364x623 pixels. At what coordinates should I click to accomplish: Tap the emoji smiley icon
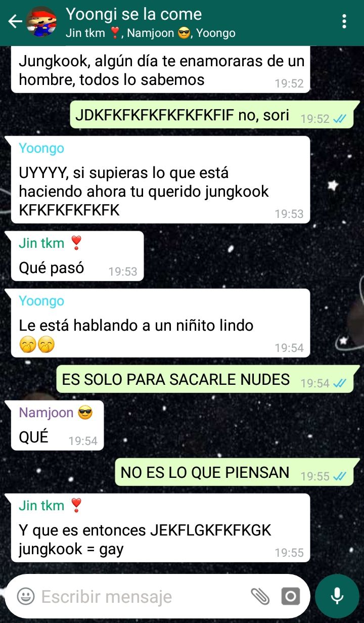click(26, 596)
